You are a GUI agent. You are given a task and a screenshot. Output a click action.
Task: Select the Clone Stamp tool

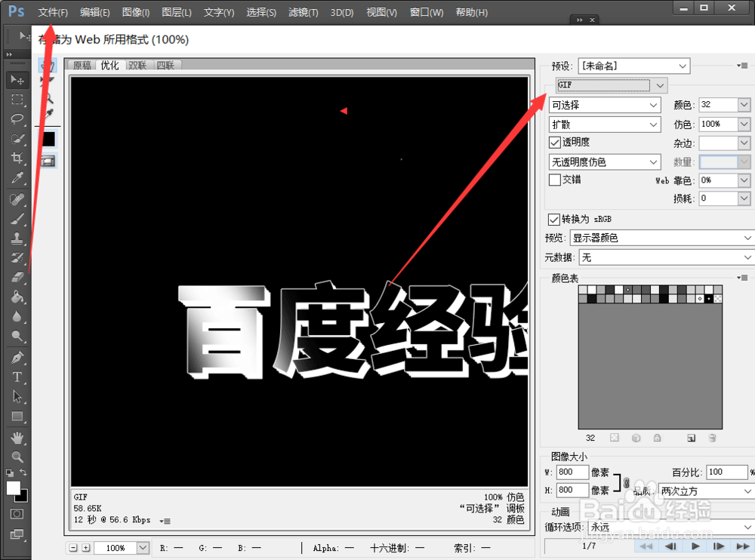tap(17, 238)
